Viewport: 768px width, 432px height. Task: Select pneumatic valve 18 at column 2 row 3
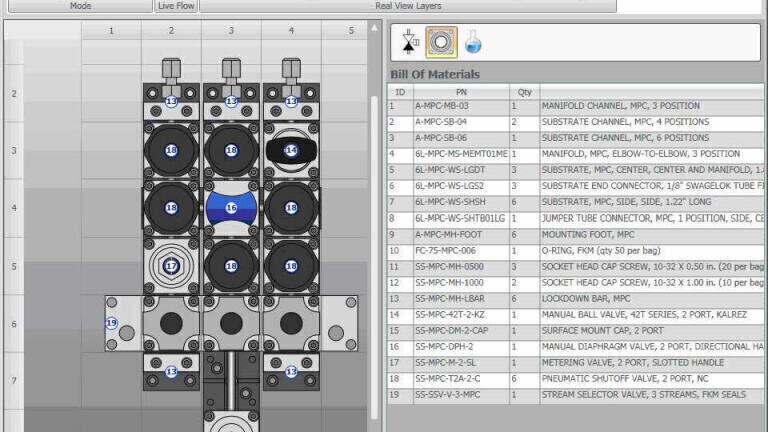tap(171, 150)
